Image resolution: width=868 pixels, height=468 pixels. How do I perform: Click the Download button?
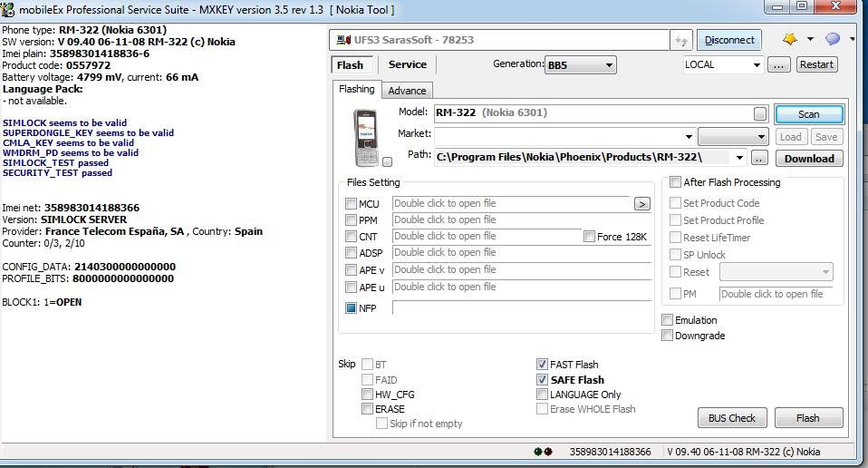click(809, 159)
